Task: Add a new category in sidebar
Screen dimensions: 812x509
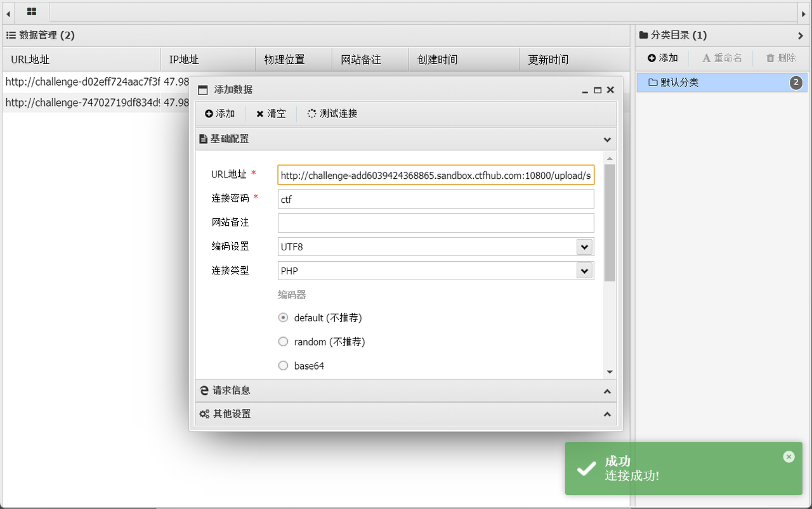Action: point(662,58)
